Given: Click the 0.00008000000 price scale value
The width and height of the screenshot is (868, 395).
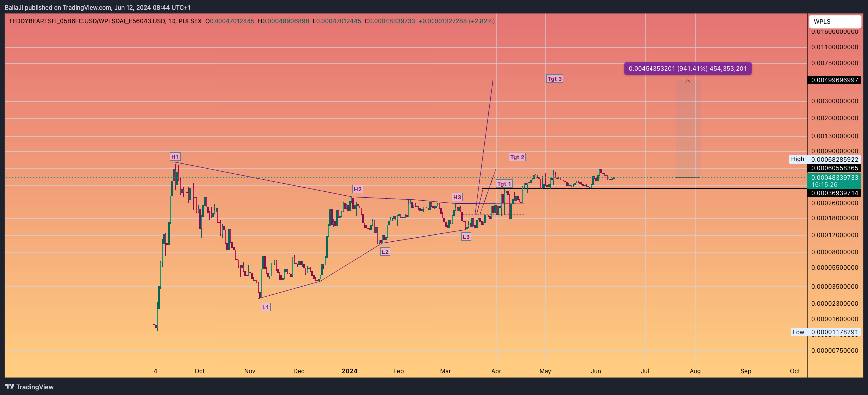Looking at the screenshot, I should [x=835, y=252].
